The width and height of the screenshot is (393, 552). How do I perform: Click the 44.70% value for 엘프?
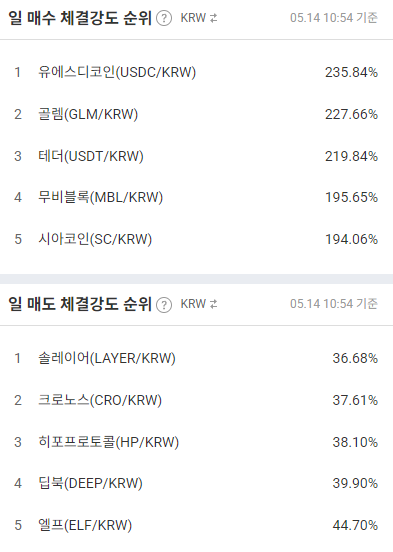click(x=355, y=525)
